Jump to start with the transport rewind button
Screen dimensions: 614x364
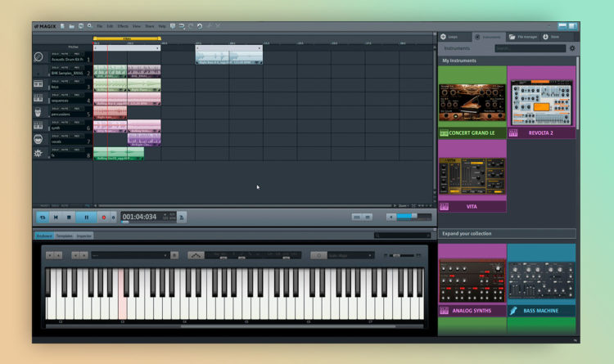[56, 218]
